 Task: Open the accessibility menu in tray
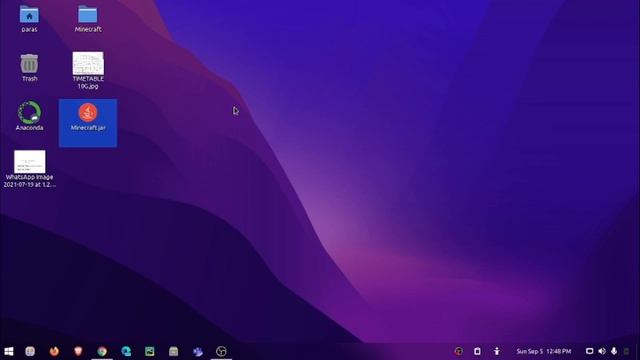tap(497, 351)
